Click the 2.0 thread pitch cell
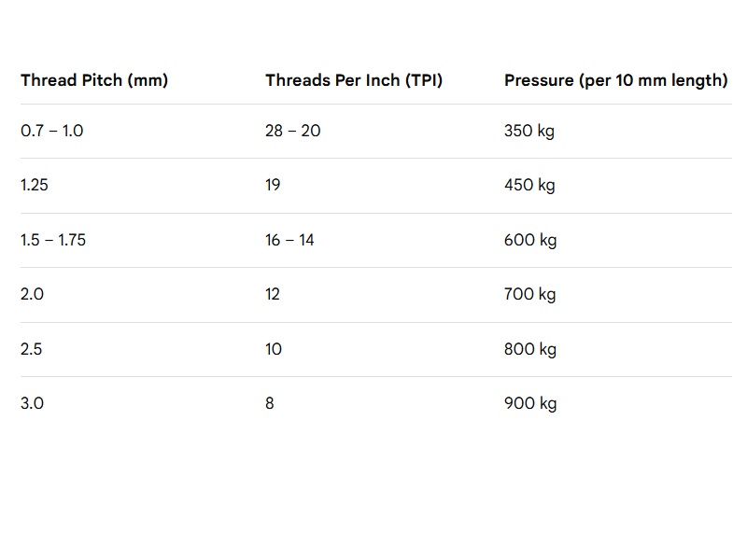Screen dimensions: 747x560 point(33,294)
